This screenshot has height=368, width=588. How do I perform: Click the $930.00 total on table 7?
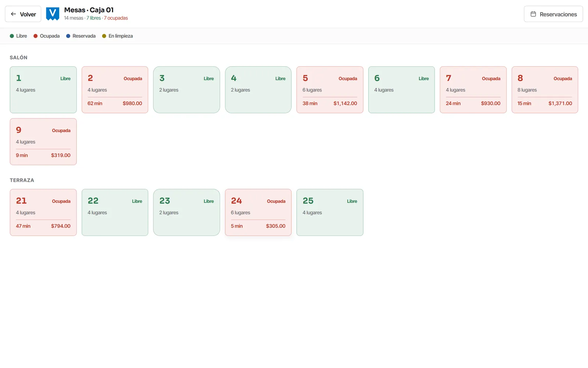(x=491, y=103)
